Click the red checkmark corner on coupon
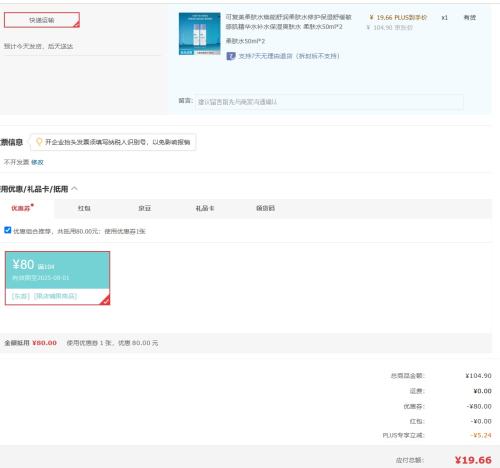Image resolution: width=500 pixels, height=468 pixels. tap(105, 300)
